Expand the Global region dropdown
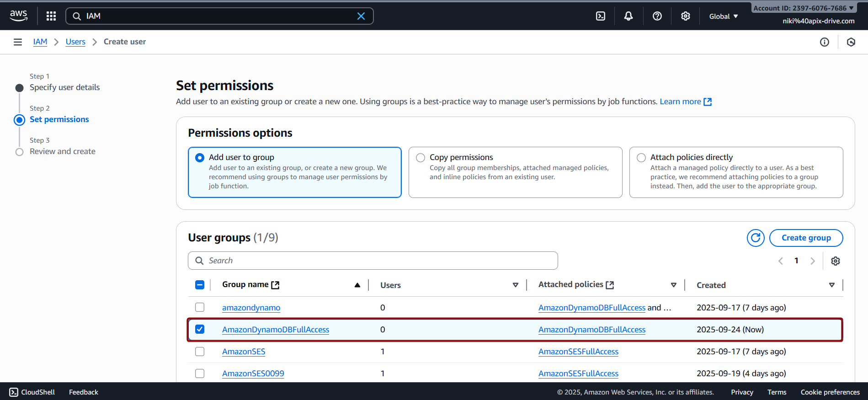Screen dimensions: 868x400 723,16
